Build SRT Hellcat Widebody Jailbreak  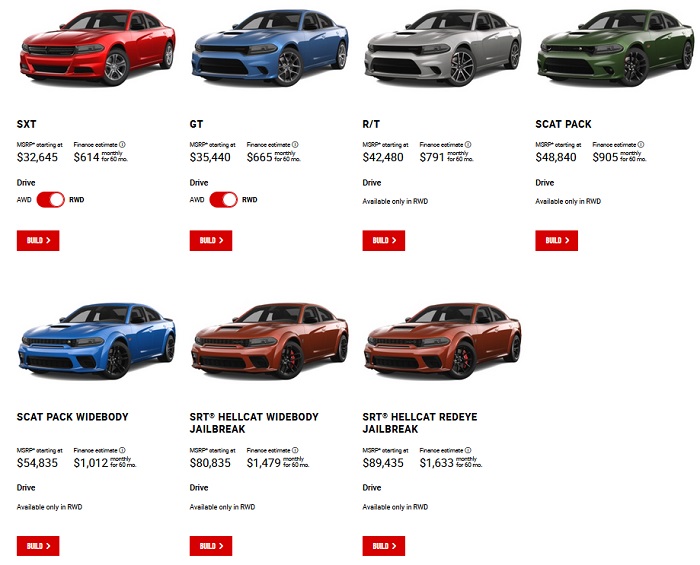[x=211, y=546]
